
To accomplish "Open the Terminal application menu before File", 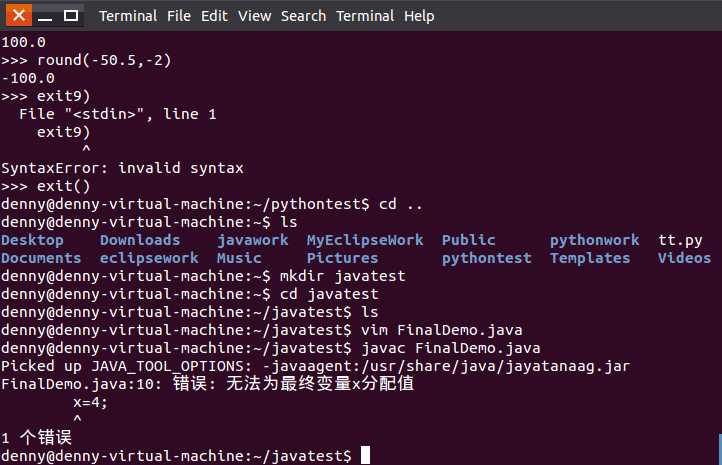I will coord(128,16).
